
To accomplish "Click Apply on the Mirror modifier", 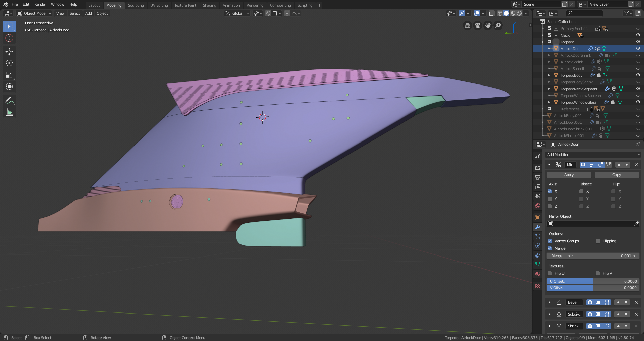I will click(x=569, y=175).
